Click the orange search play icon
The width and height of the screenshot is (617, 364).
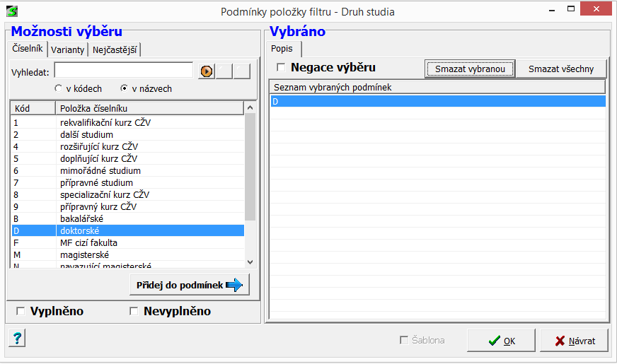click(206, 71)
